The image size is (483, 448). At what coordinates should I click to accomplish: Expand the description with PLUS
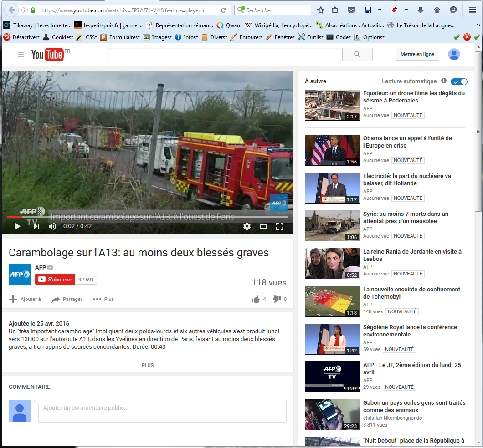click(x=148, y=365)
